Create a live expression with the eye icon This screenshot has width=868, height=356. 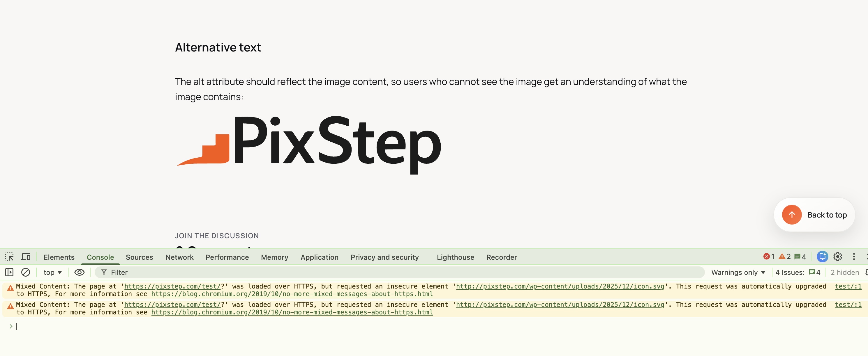(x=79, y=272)
